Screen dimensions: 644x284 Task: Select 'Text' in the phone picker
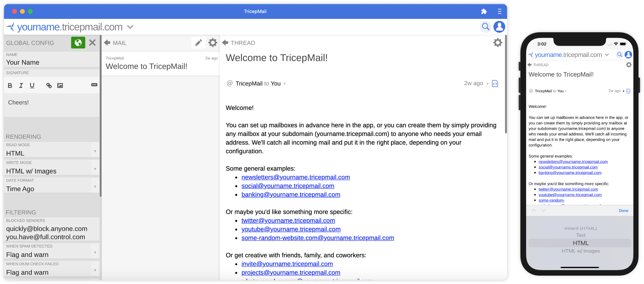[581, 235]
